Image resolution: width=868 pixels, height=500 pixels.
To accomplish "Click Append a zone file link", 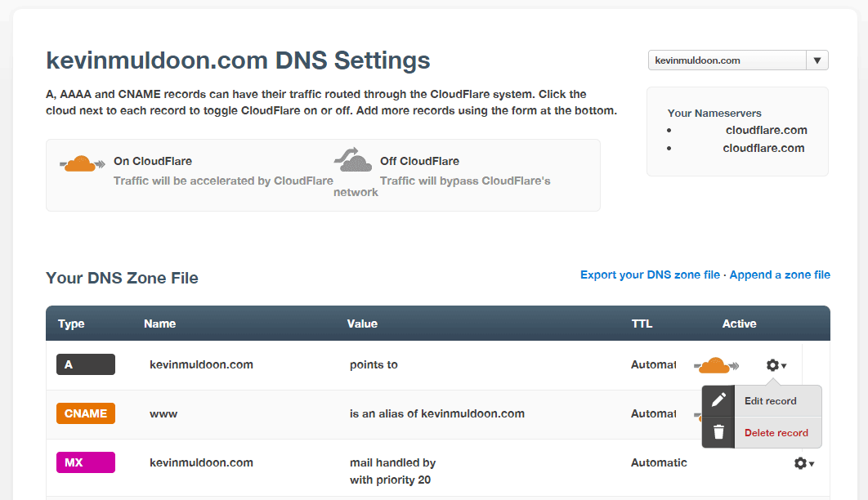I will pyautogui.click(x=780, y=275).
